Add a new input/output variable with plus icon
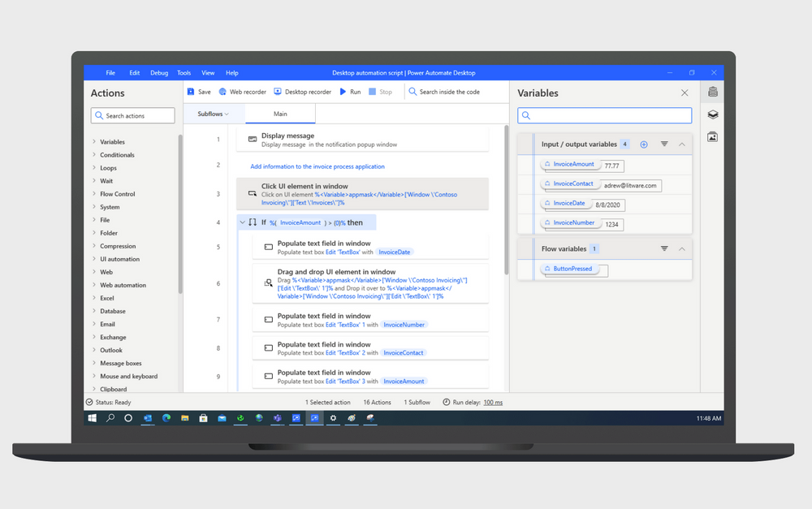Viewport: 812px width, 509px height. (644, 145)
